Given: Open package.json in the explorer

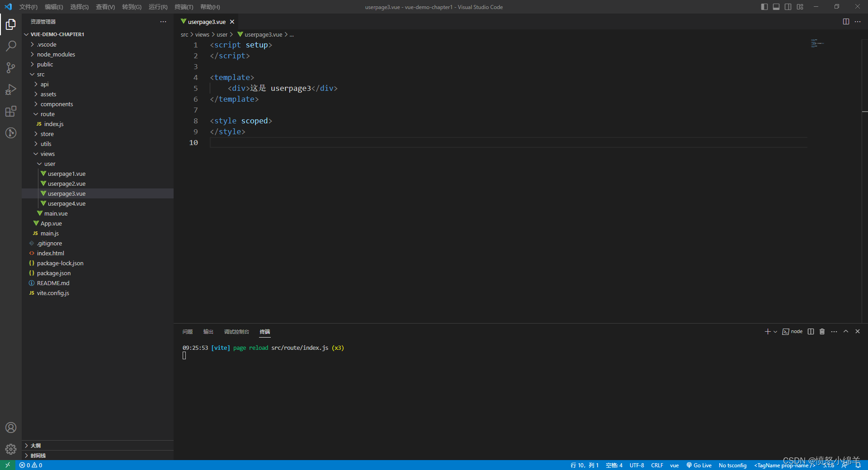Looking at the screenshot, I should [x=98, y=273].
